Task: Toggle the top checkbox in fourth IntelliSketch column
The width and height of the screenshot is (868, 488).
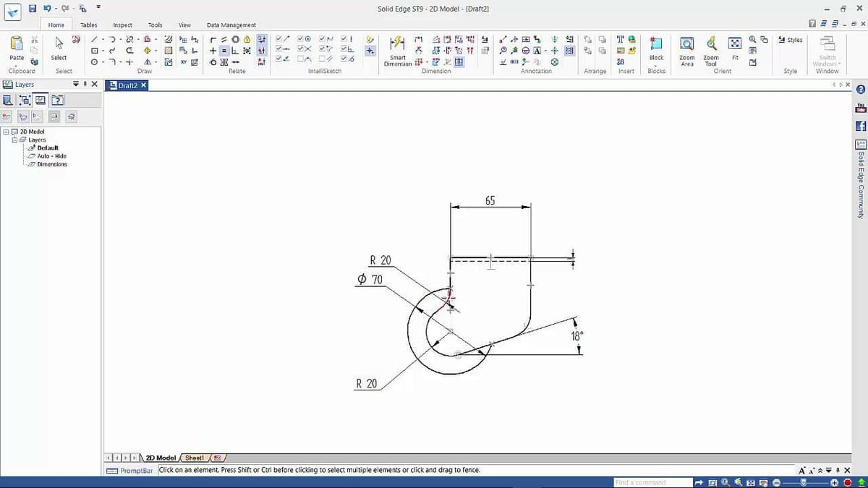Action: [x=344, y=38]
